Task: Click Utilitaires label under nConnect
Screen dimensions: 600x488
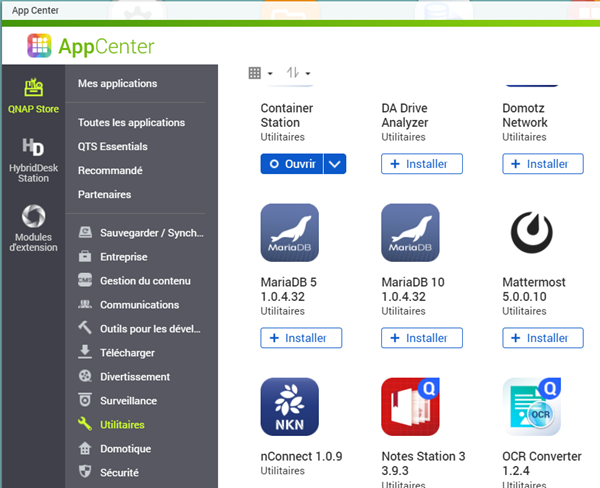Action: (282, 471)
